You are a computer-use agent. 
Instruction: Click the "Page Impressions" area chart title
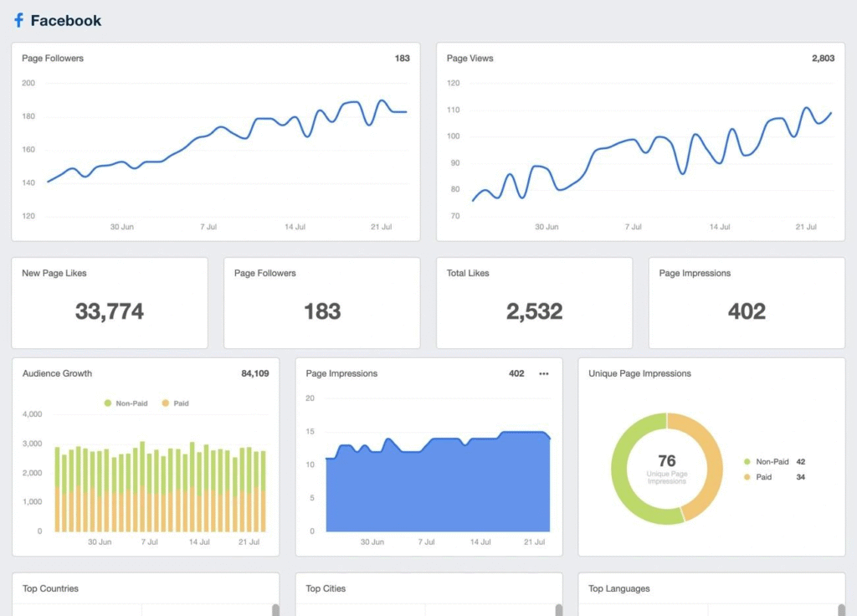[341, 374]
